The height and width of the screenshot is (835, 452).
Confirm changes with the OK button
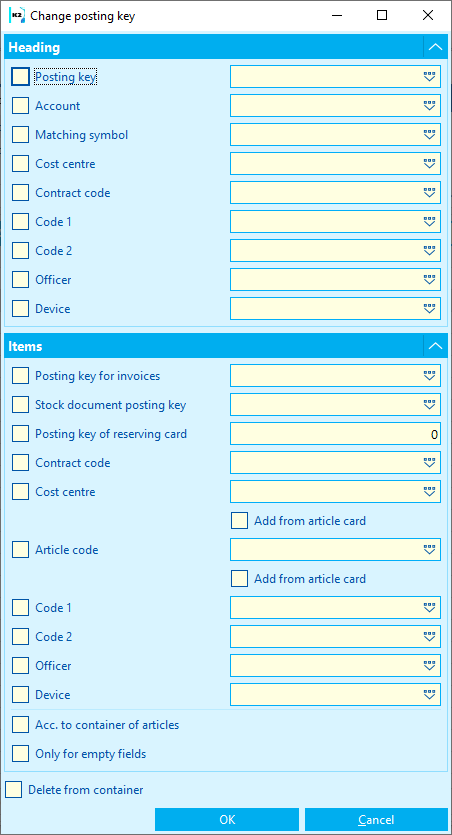coord(227,820)
